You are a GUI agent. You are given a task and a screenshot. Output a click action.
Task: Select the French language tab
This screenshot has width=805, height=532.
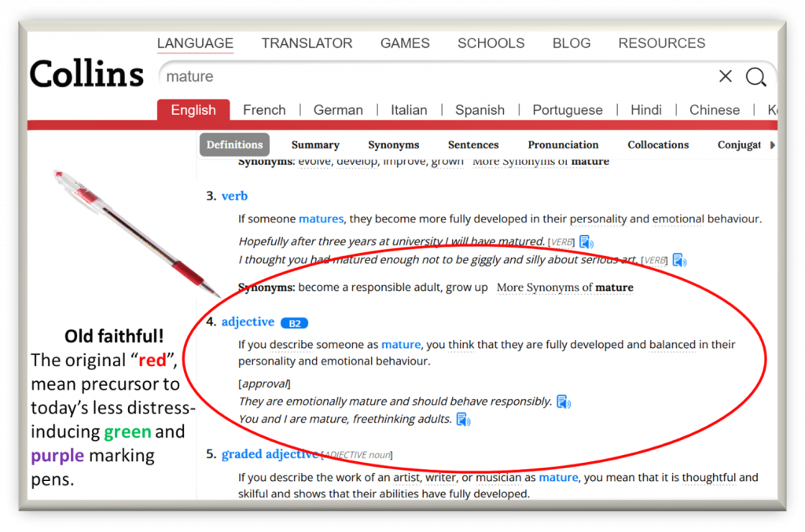(x=264, y=110)
